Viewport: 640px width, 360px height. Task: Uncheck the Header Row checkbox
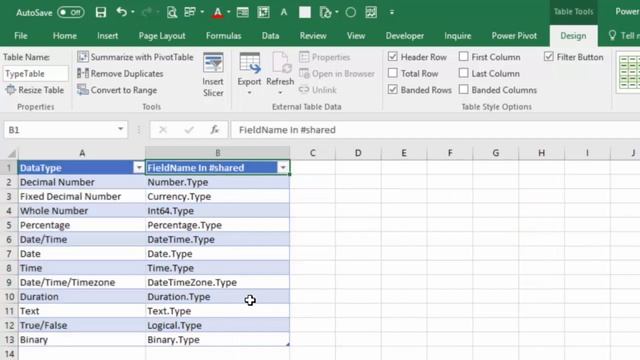click(393, 56)
